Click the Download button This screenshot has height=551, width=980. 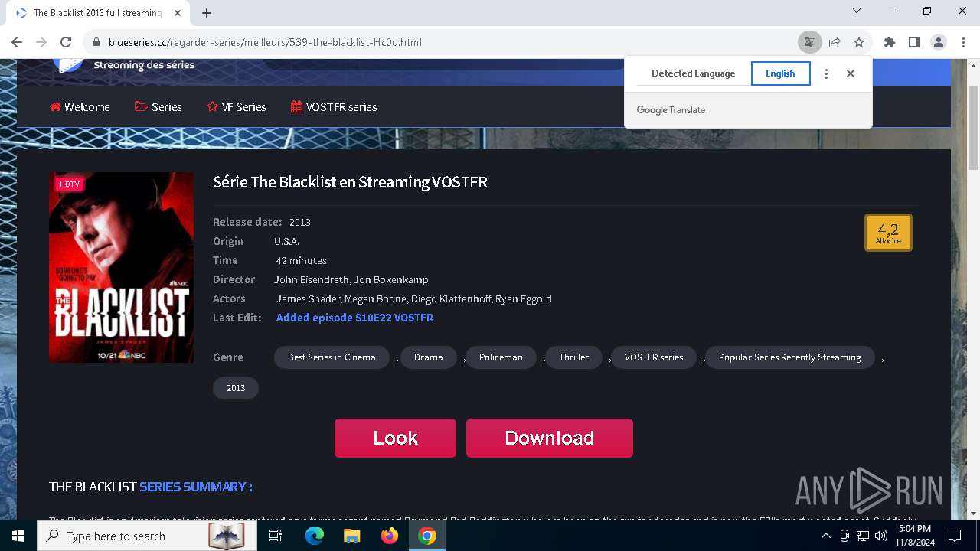pos(550,438)
